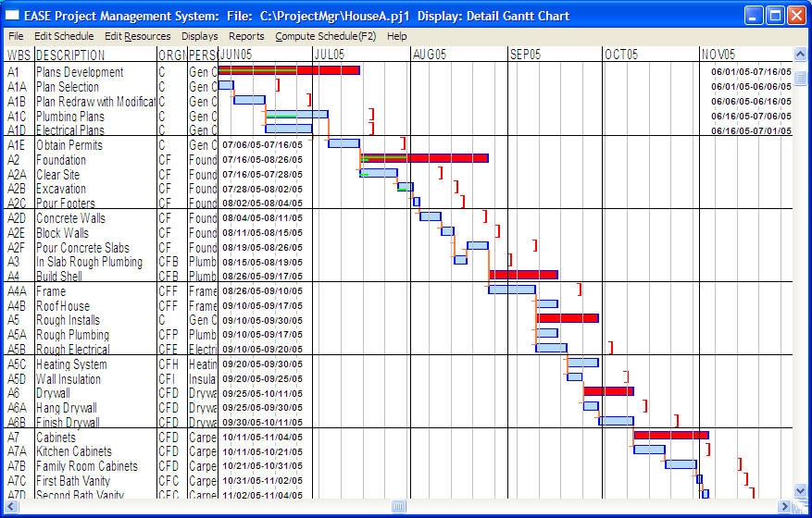812x518 pixels.
Task: Click WBS code A5A
Action: click(17, 335)
